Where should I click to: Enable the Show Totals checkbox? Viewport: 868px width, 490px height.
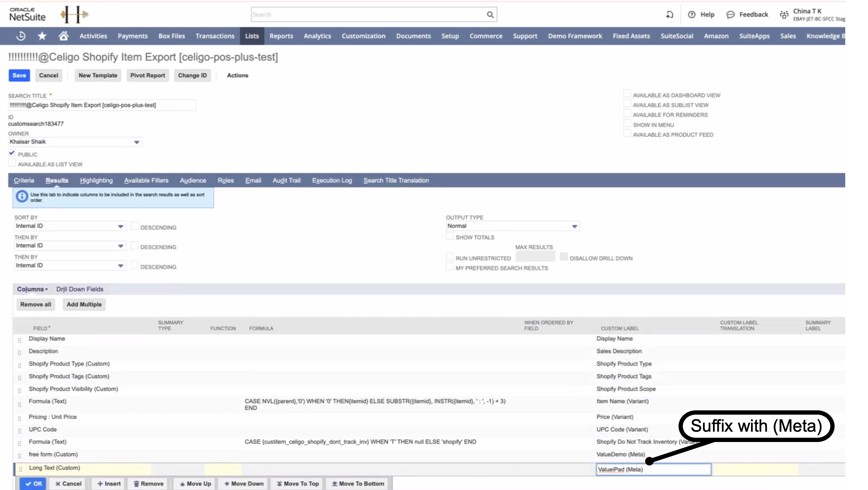pos(450,236)
